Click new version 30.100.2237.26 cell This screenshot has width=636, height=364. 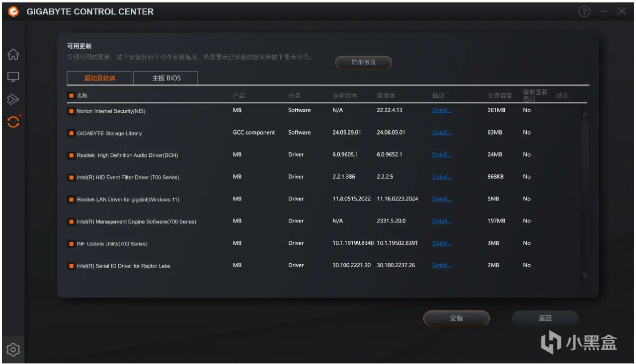[396, 265]
